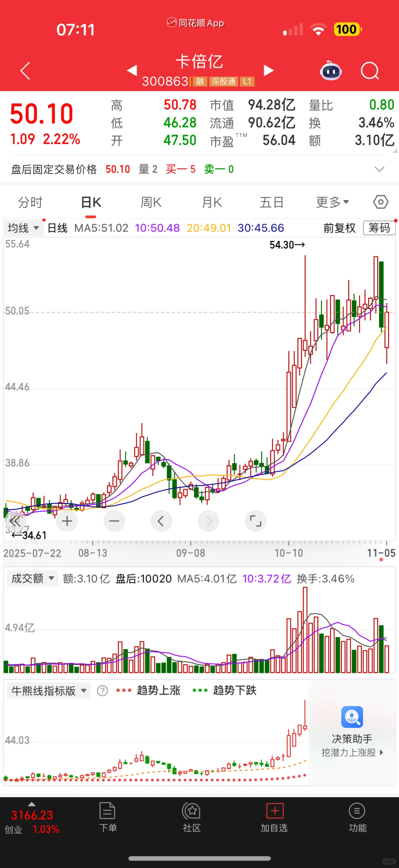This screenshot has height=868, width=399.
Task: Switch to 五日 five-day tab
Action: coord(272,202)
